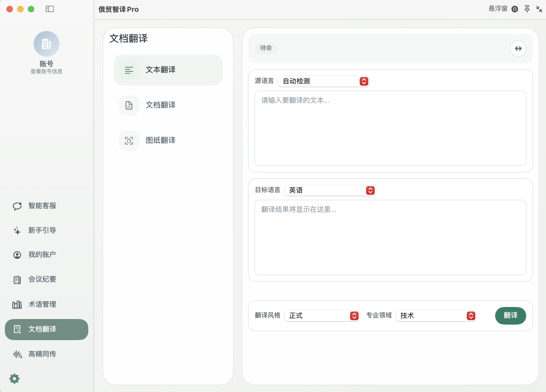
Task: Open the 专业领域 domain dropdown
Action: [436, 316]
